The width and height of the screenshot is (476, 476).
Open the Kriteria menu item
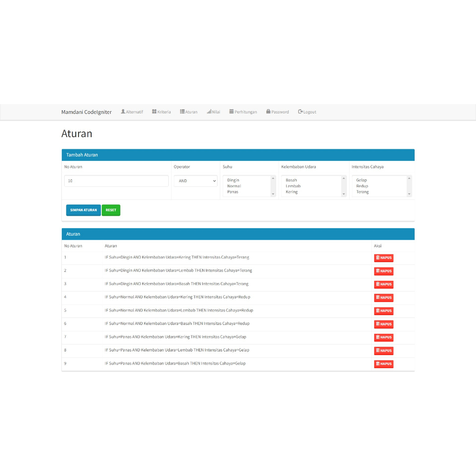point(161,112)
